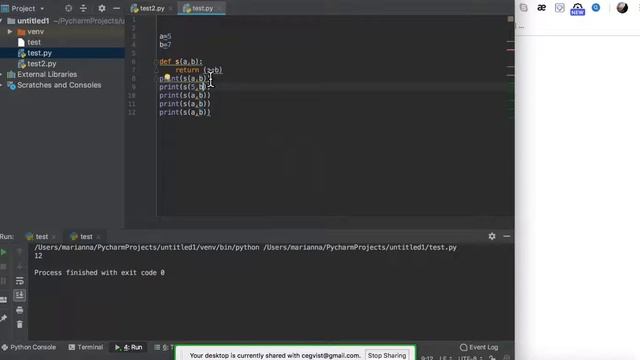
Task: Click the locate/scroll-from-source target icon in Project panel
Action: click(x=69, y=8)
